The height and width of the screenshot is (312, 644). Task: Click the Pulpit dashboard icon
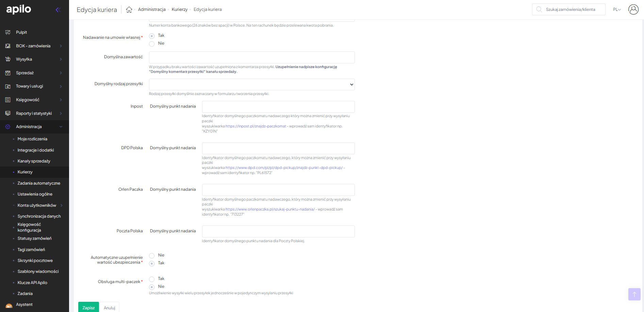(x=8, y=32)
